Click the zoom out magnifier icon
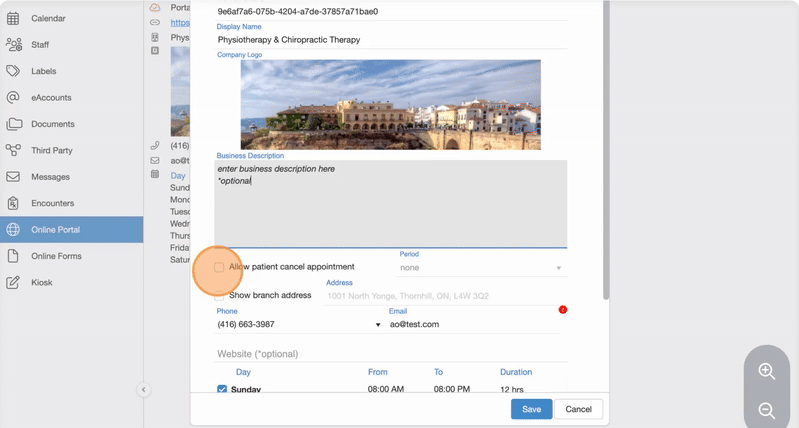The height and width of the screenshot is (428, 799). coord(767,410)
